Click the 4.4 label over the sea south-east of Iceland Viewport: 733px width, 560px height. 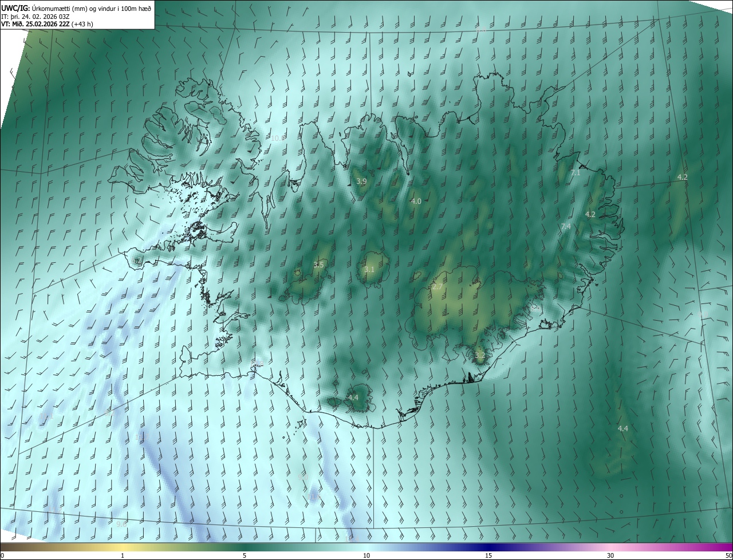[x=623, y=428]
